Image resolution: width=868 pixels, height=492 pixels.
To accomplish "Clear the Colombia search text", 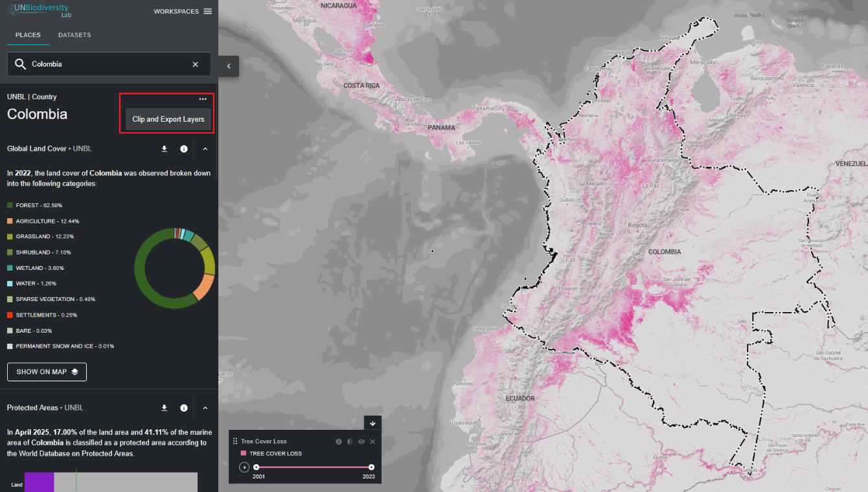I will point(196,64).
